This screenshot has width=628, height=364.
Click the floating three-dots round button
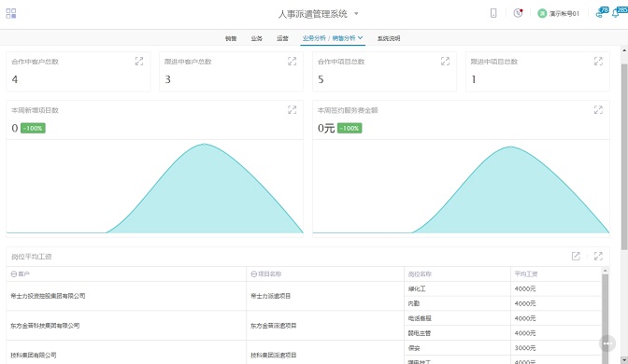point(607,343)
